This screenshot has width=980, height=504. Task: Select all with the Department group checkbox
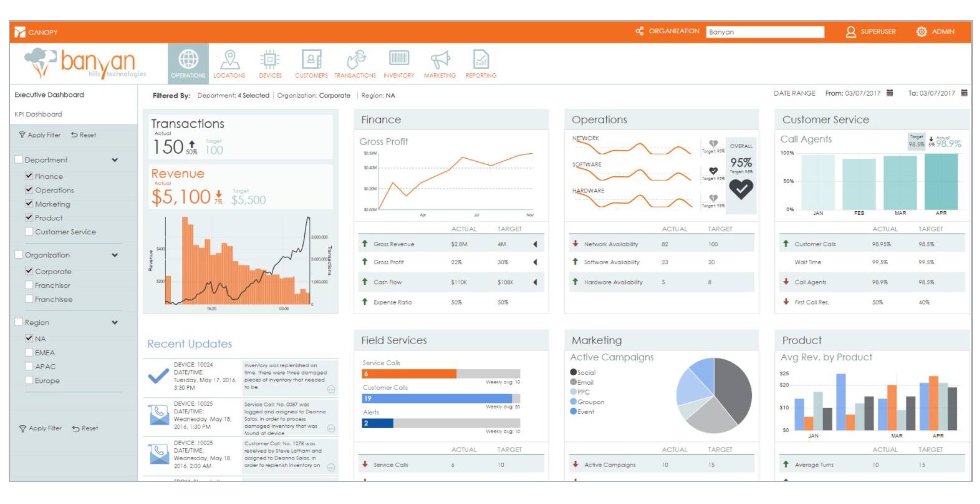click(18, 159)
